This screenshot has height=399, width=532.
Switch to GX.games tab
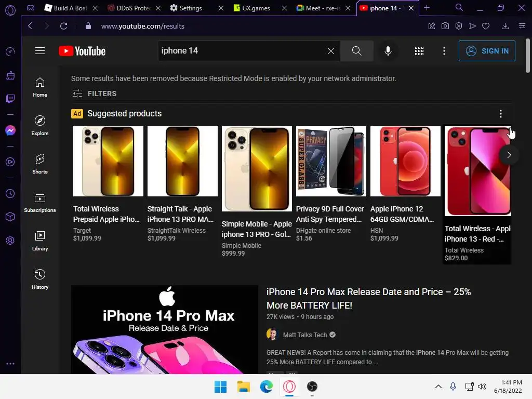pyautogui.click(x=255, y=8)
